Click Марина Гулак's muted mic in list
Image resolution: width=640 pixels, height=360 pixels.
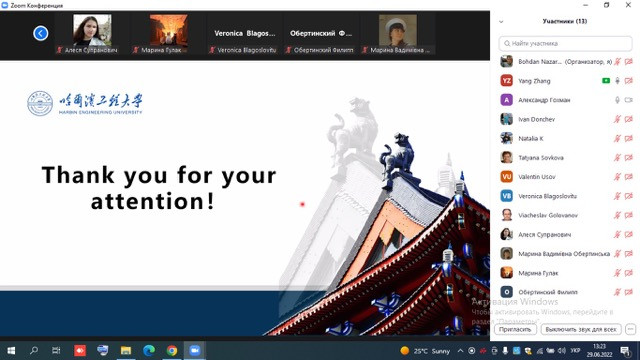[618, 273]
